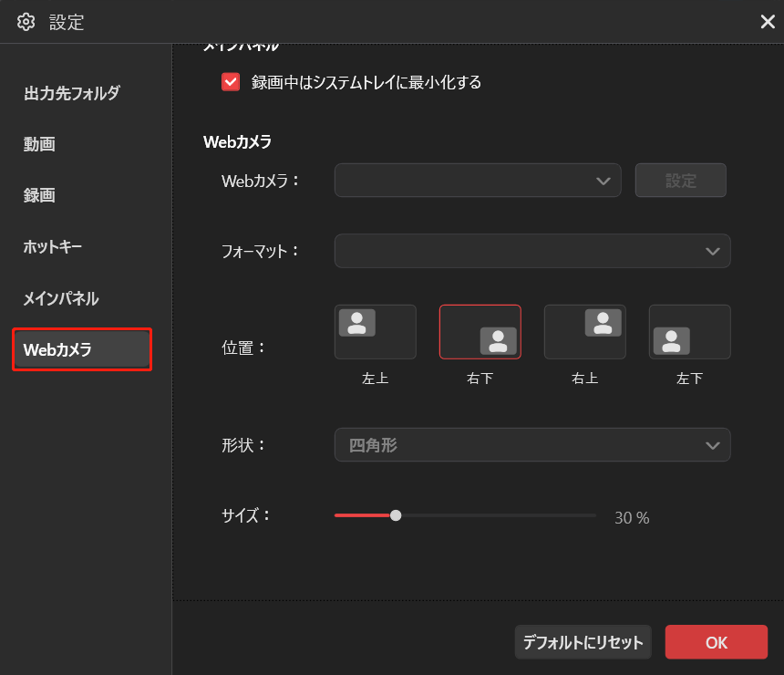
Task: Open the ホットキー settings page
Action: point(55,246)
